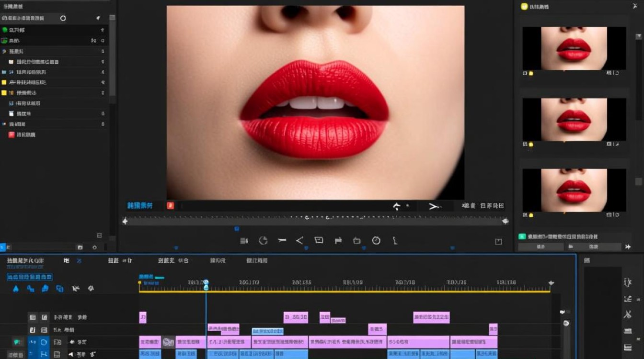Screen dimensions: 644x359
Task: Toggle the green track indicator at far left
Action: coord(17,342)
